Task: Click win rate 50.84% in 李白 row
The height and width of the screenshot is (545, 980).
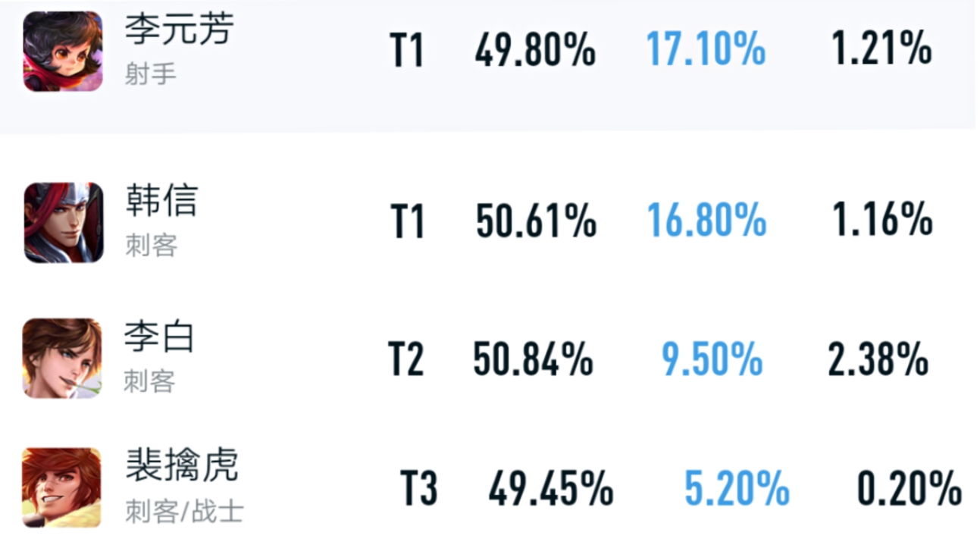Action: pos(533,359)
